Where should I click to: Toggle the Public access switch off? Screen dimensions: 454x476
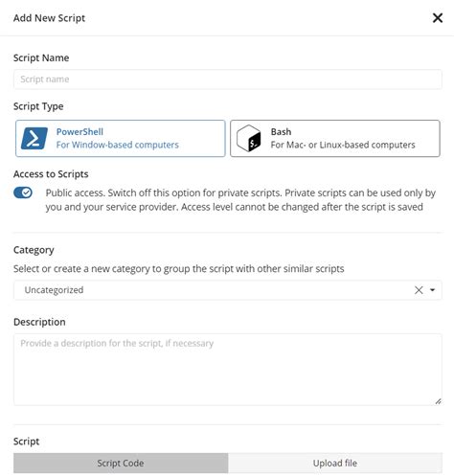[23, 193]
